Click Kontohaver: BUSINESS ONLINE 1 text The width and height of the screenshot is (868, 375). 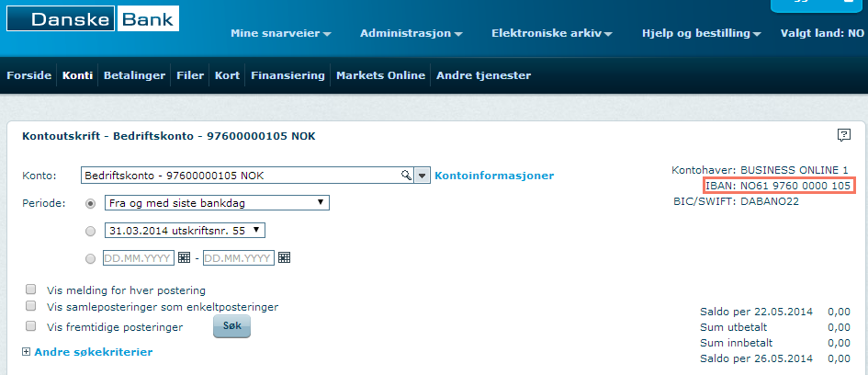tap(760, 170)
